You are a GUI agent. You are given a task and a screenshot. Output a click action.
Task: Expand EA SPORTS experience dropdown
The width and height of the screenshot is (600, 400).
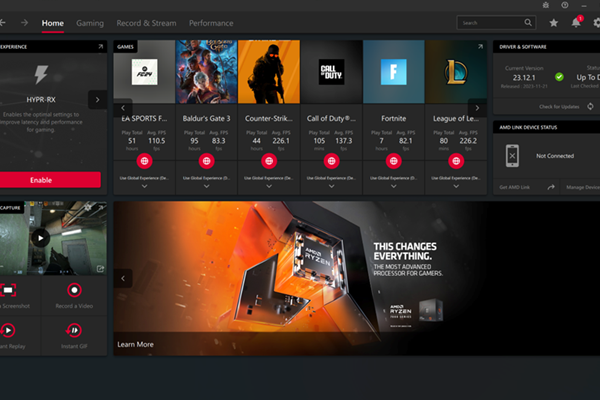tap(144, 186)
